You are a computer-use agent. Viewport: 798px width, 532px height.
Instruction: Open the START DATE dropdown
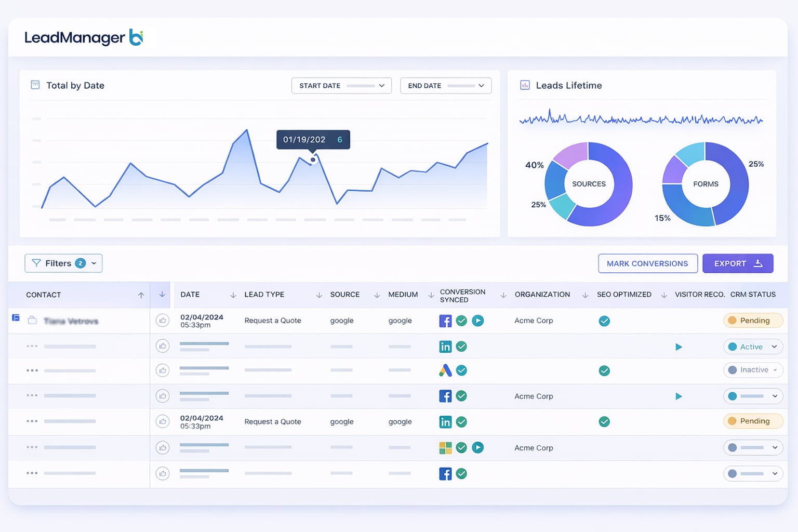coord(341,86)
